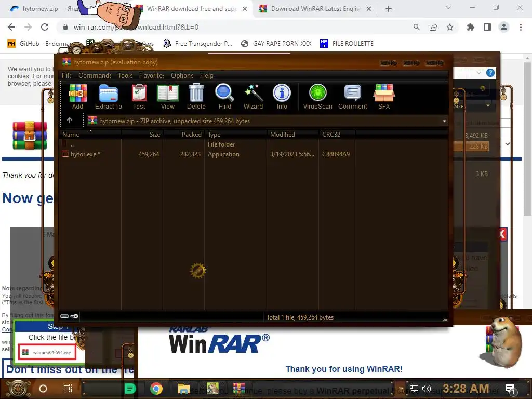Open the Commands menu

[x=95, y=75]
